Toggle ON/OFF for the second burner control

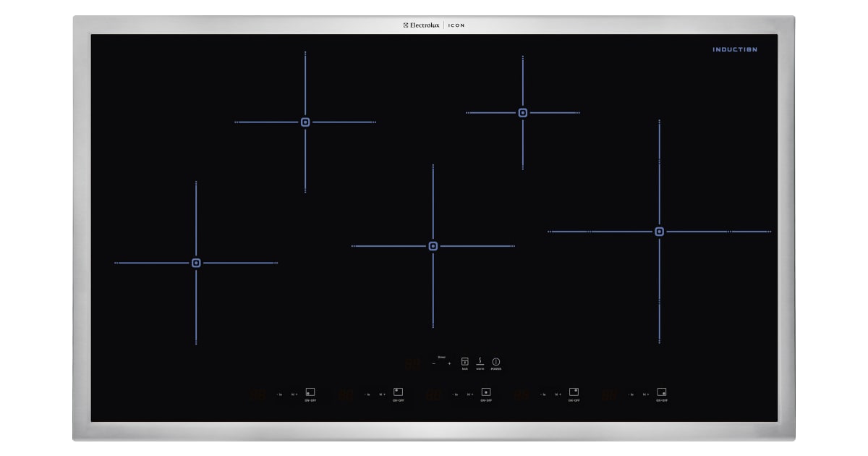point(398,392)
